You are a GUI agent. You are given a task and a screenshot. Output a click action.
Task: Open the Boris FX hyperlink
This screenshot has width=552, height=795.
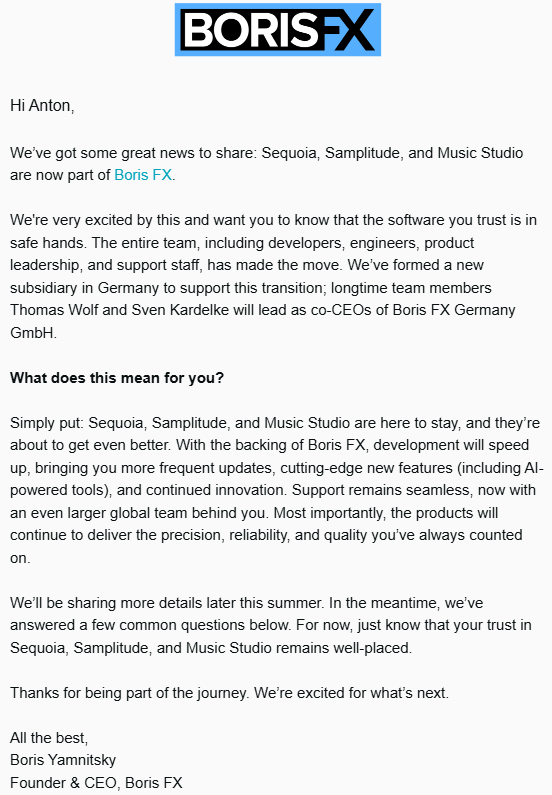[x=143, y=175]
